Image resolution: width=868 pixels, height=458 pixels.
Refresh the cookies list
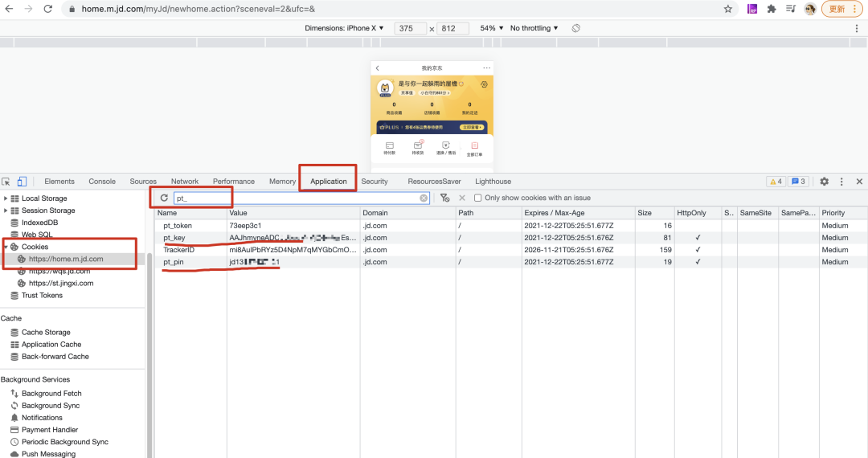(x=164, y=198)
